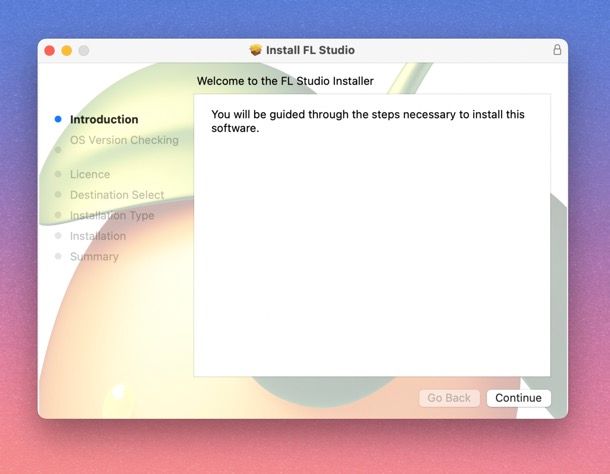Minimize the installer with yellow button
The width and height of the screenshot is (610, 474).
(x=67, y=51)
